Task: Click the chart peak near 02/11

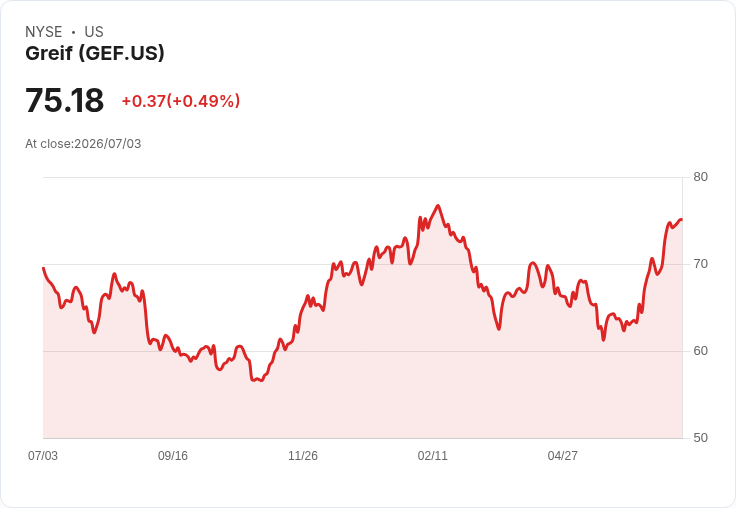Action: click(x=438, y=206)
